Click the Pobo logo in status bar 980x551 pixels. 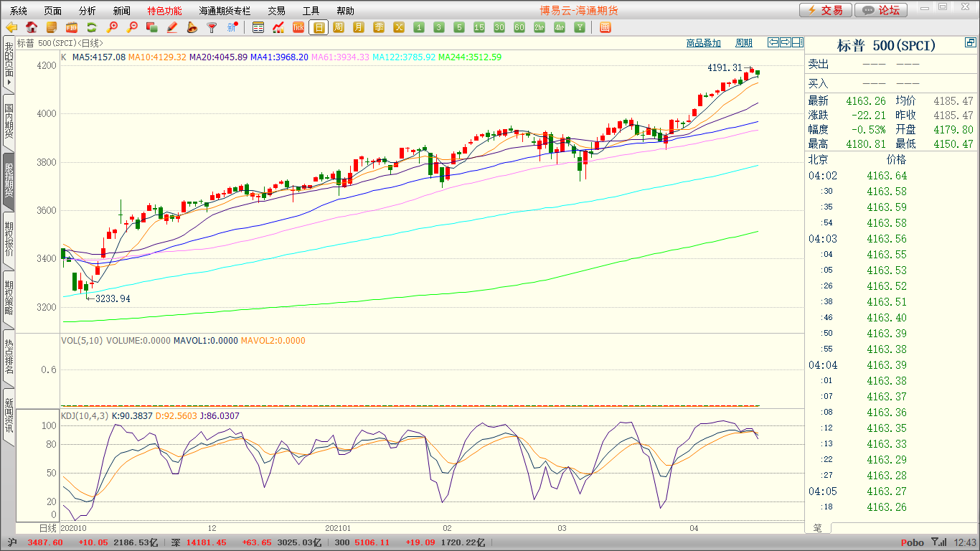coord(912,542)
